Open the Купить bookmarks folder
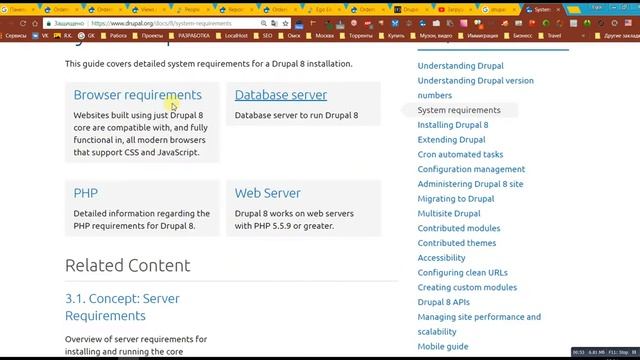This screenshot has width=640, height=360. (392, 36)
